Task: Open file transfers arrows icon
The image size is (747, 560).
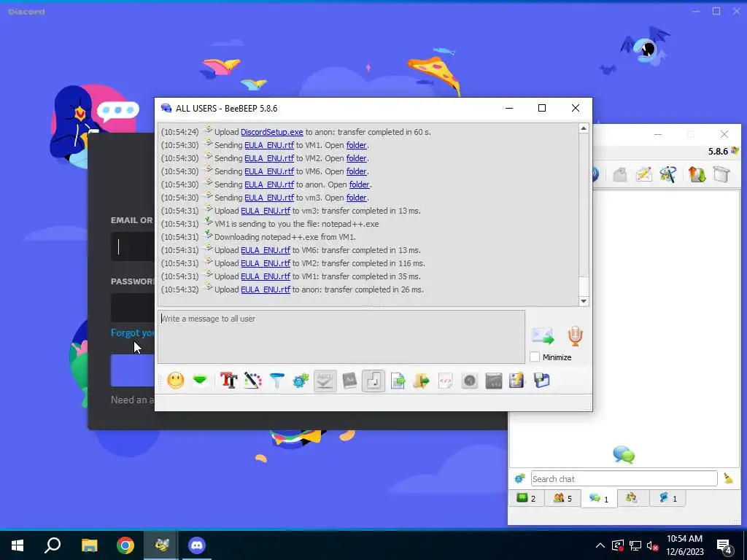Action: click(697, 174)
